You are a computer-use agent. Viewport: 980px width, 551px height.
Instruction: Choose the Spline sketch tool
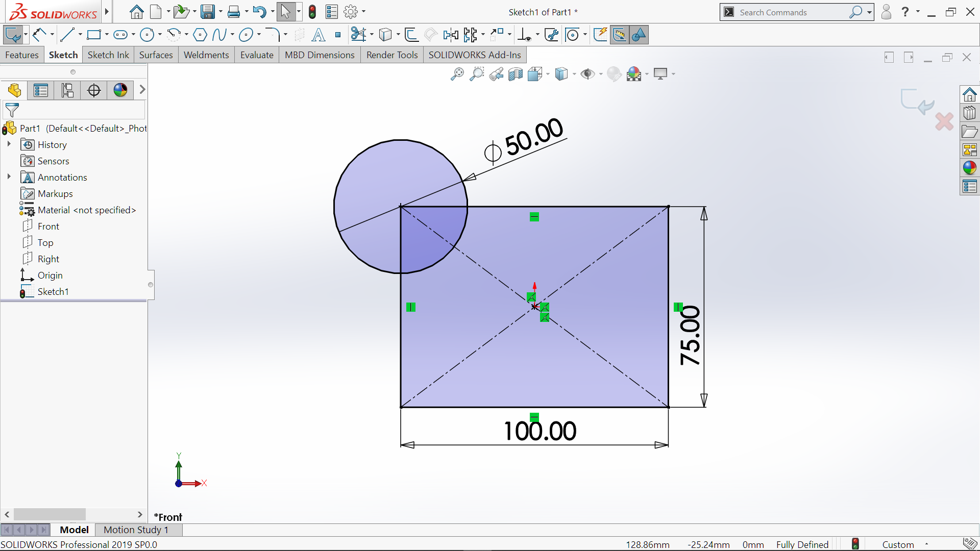(219, 35)
